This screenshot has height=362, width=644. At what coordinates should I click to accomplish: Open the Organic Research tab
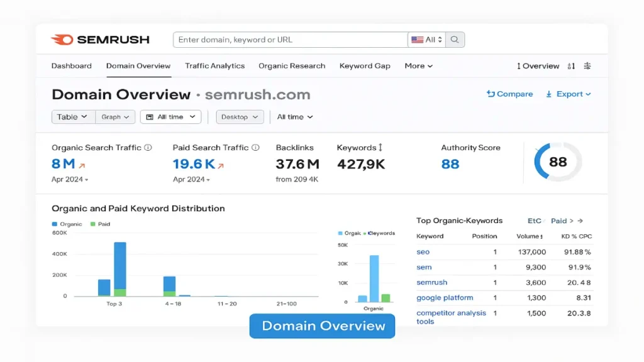click(292, 65)
